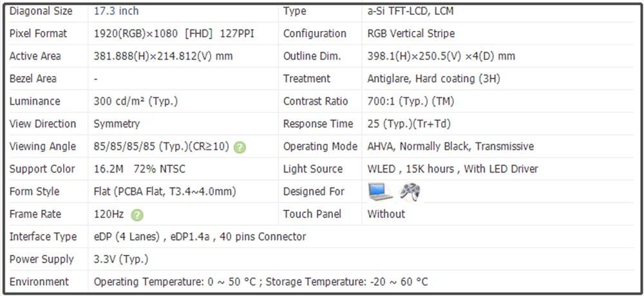644x296 pixels.
Task: Click the Response Time label
Action: point(318,124)
